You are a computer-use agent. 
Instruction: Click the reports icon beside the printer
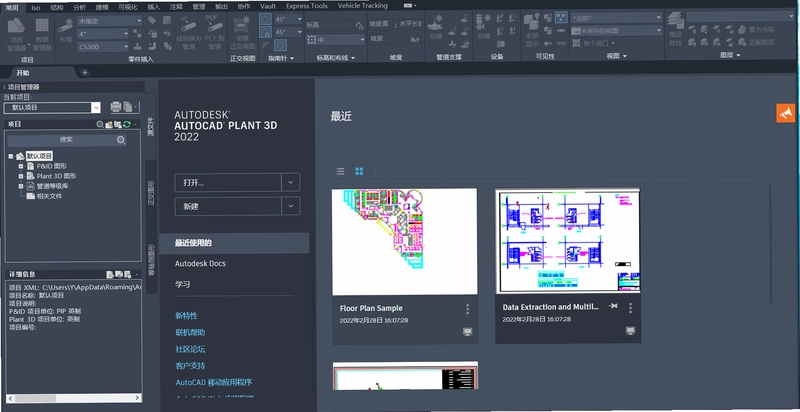tap(128, 107)
